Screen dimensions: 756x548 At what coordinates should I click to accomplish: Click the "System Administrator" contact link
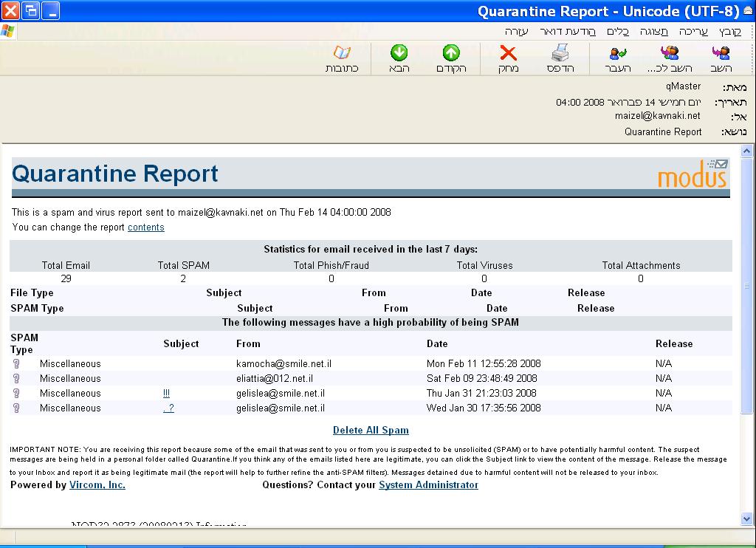428,485
